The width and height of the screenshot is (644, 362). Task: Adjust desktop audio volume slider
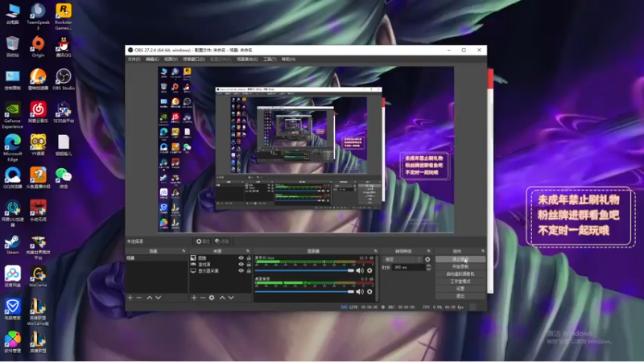point(304,291)
